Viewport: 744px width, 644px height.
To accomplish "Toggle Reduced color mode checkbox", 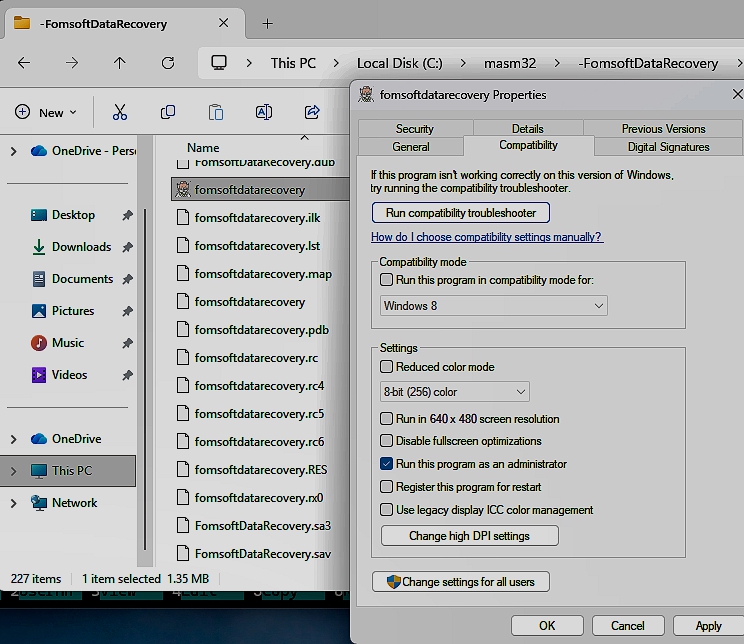I will (386, 366).
